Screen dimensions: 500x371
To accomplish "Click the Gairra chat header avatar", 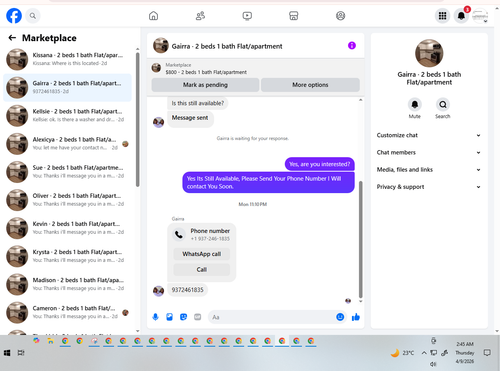I will (161, 46).
